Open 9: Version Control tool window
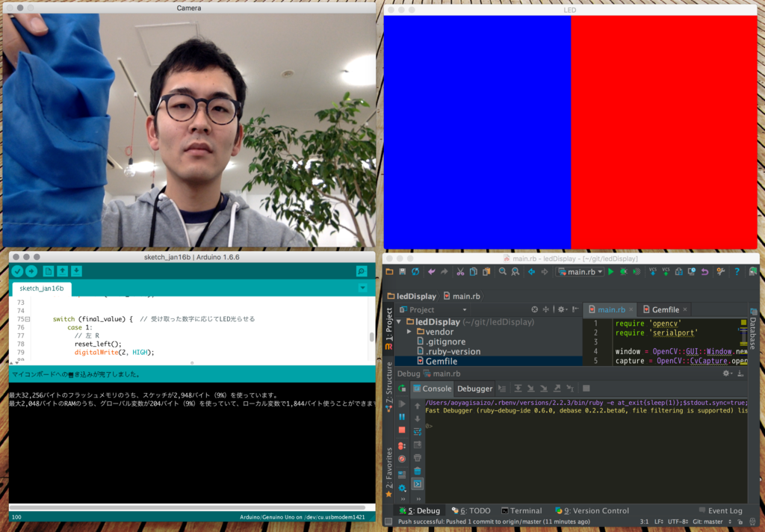Viewport: 765px width, 532px height. [x=592, y=510]
